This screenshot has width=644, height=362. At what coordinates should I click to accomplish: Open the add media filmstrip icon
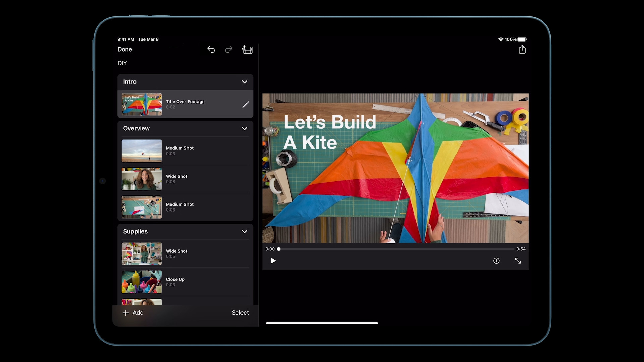[x=247, y=50]
